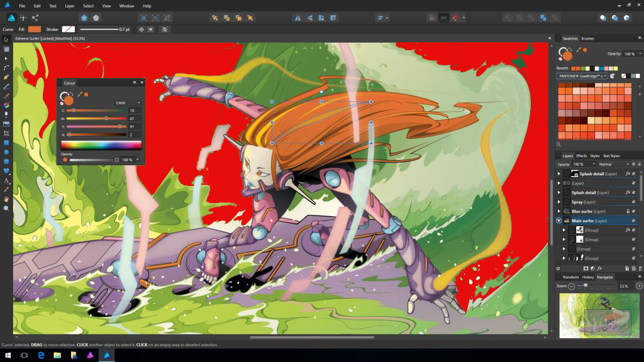Open layer effects fx at Layers panel bottom
The height and width of the screenshot is (362, 644).
[x=599, y=268]
